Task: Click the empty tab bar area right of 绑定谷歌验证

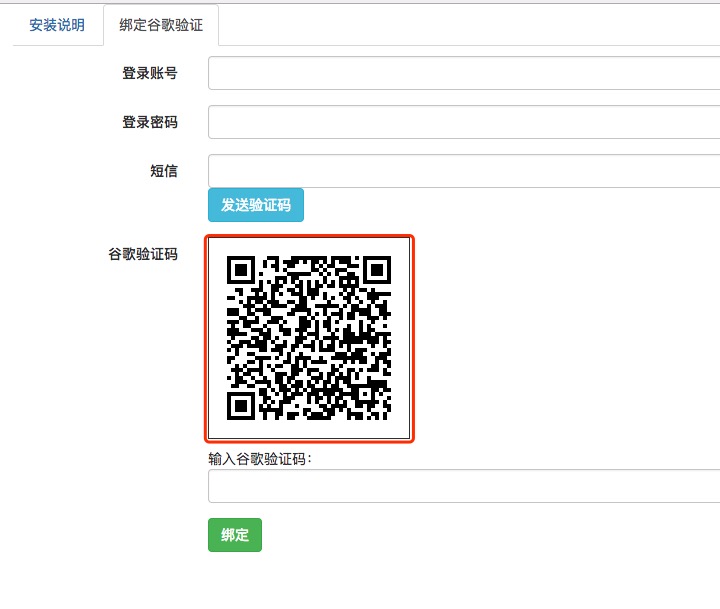Action: pyautogui.click(x=470, y=25)
